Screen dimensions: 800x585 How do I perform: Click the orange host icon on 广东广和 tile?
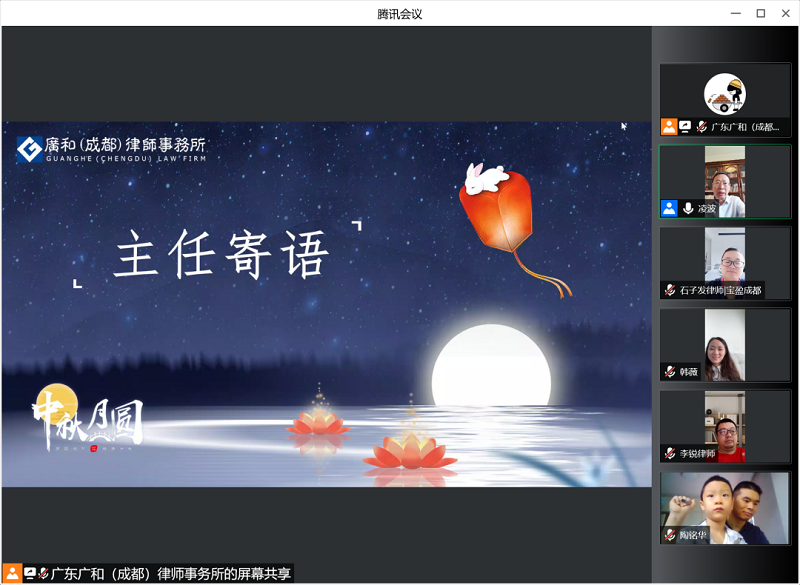pyautogui.click(x=669, y=126)
